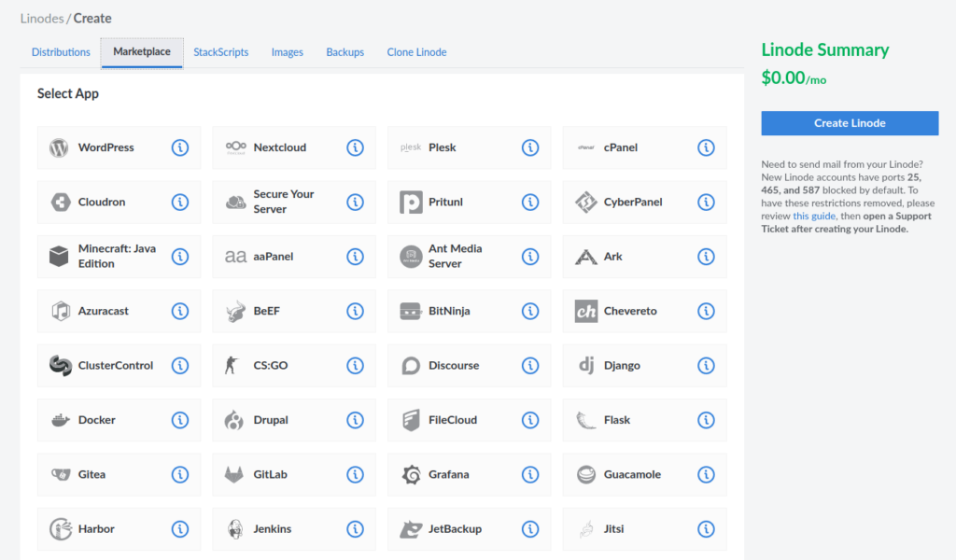This screenshot has height=560, width=956.
Task: Pick the Discourse app card
Action: (x=469, y=366)
